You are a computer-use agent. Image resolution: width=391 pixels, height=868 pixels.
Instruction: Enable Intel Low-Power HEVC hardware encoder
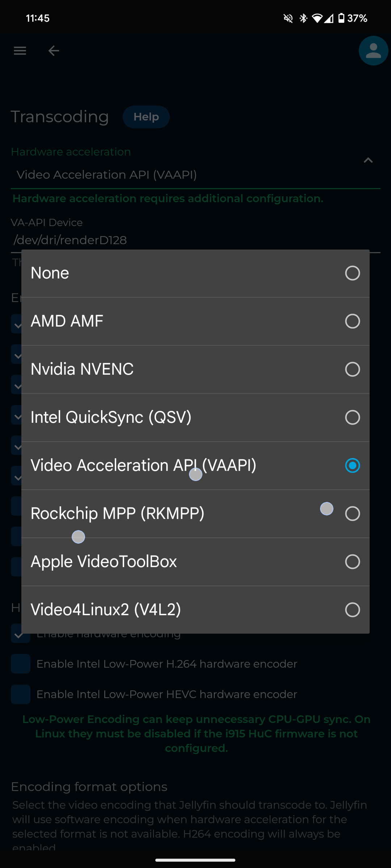pyautogui.click(x=20, y=694)
